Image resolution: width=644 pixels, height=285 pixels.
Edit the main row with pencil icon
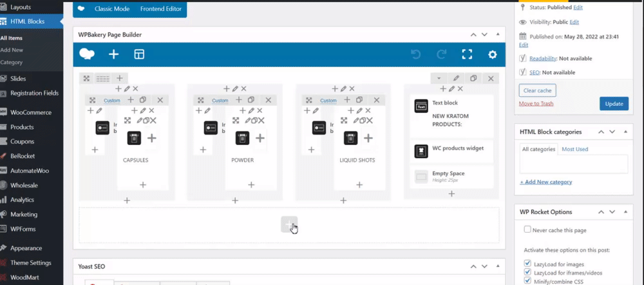(456, 78)
